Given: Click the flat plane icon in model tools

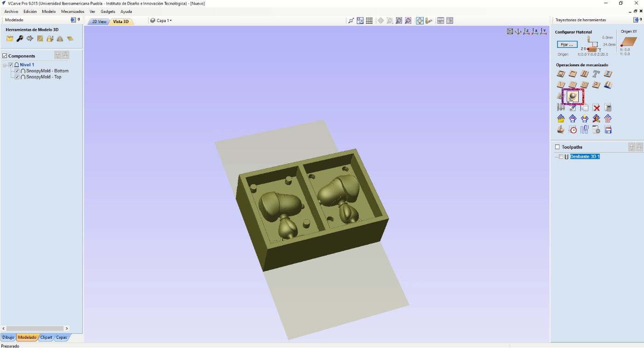Looking at the screenshot, I should point(70,39).
